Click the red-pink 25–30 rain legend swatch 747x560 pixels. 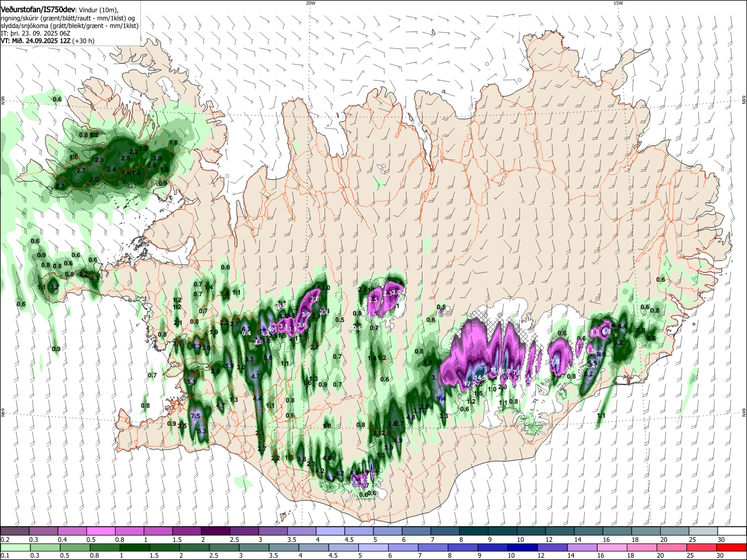point(701,547)
